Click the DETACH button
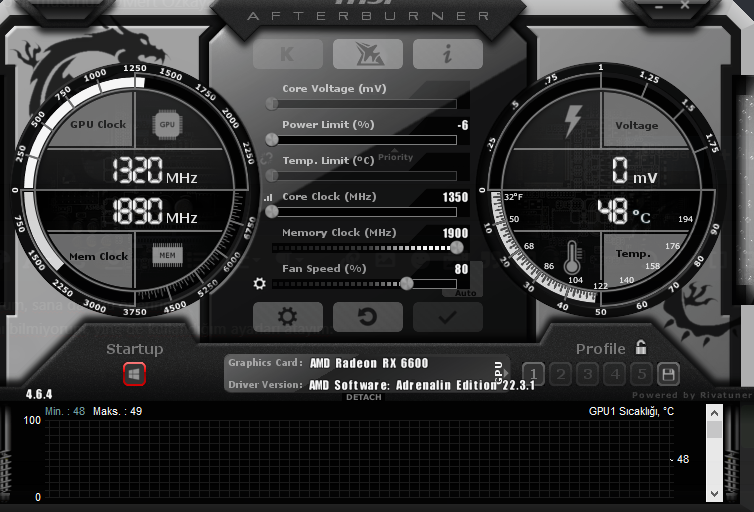This screenshot has height=512, width=754. (x=364, y=397)
